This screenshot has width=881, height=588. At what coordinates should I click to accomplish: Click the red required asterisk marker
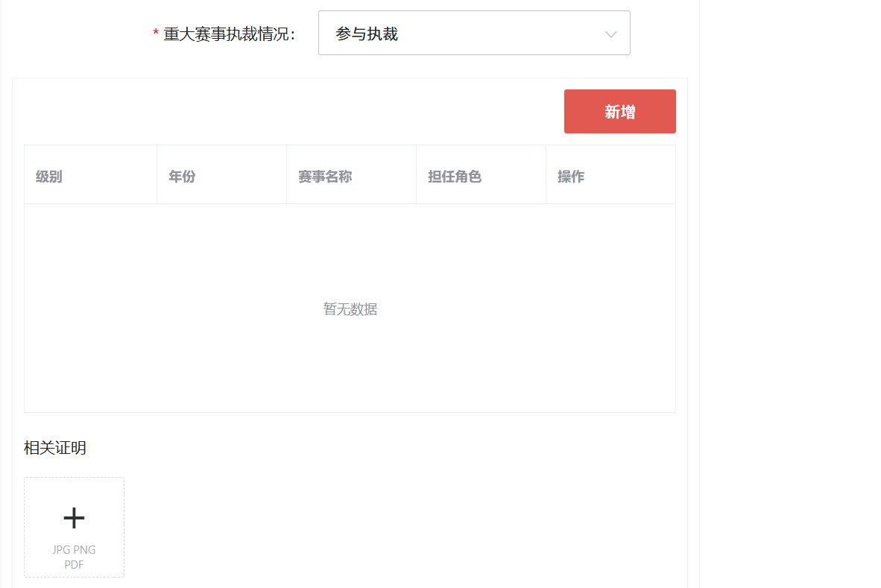pos(156,34)
